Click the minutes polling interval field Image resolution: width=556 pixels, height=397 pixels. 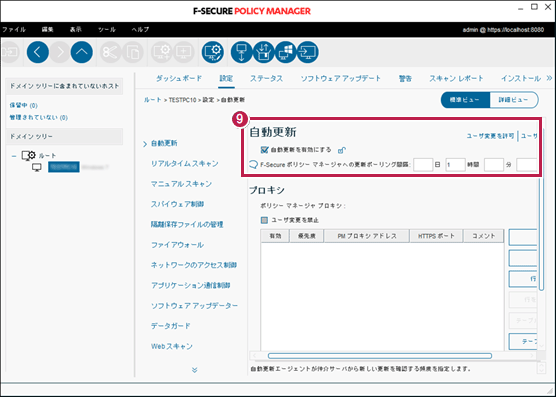pos(494,165)
